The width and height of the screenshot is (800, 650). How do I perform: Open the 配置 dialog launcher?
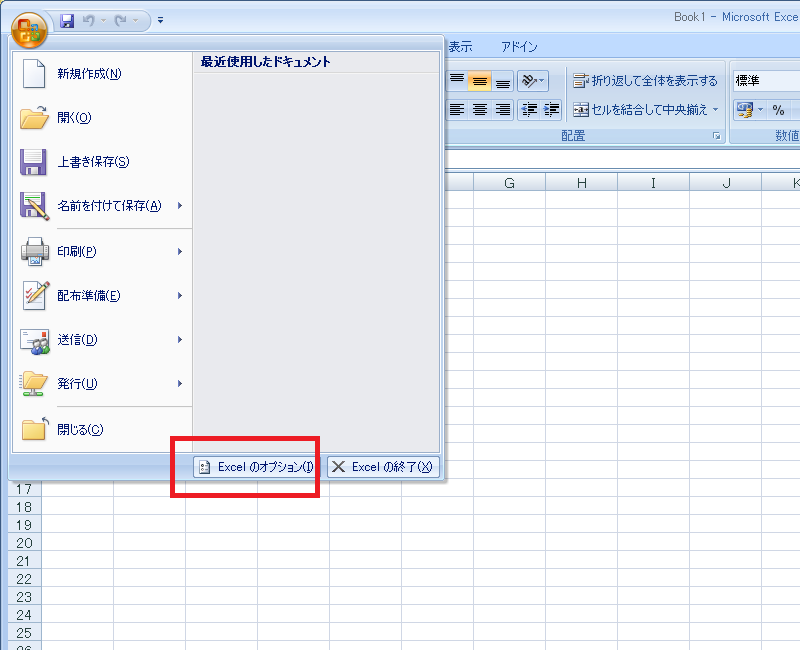(717, 136)
